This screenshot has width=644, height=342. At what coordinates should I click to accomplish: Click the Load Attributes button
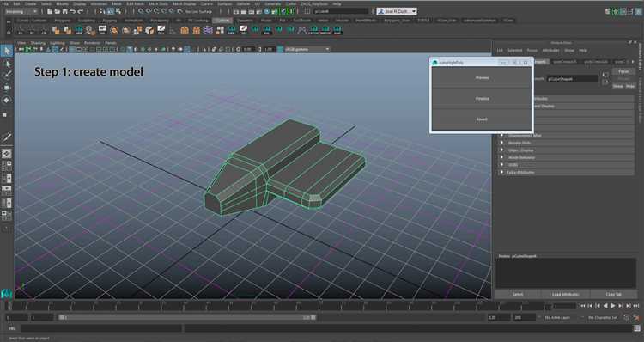pyautogui.click(x=565, y=295)
